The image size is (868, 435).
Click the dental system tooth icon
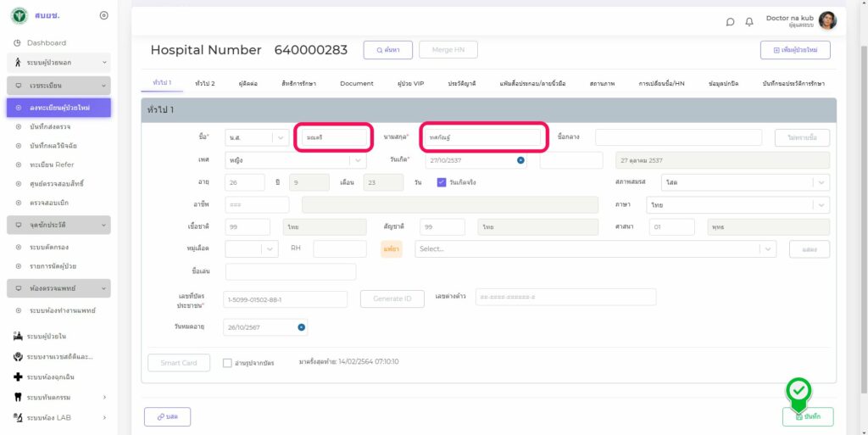18,397
